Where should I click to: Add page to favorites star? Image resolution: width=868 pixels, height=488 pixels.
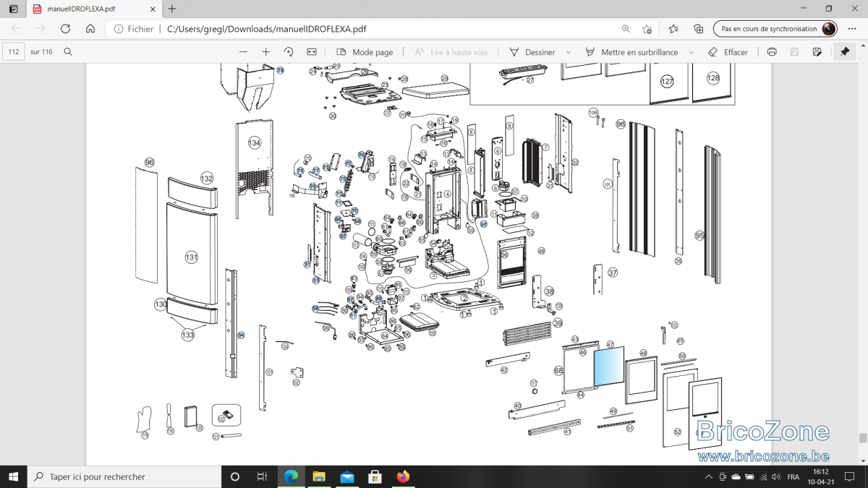tap(647, 29)
